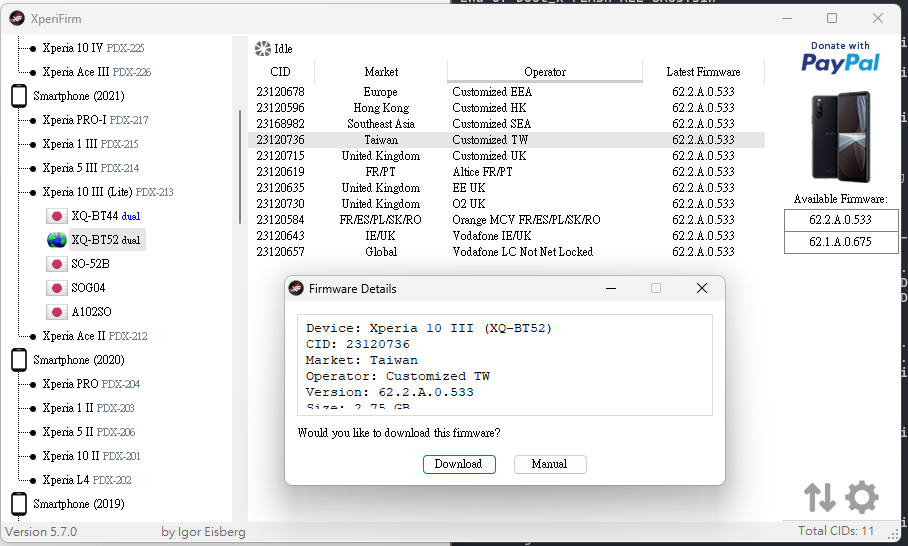Click the Donate with PayPal logo
The height and width of the screenshot is (546, 908).
point(840,57)
